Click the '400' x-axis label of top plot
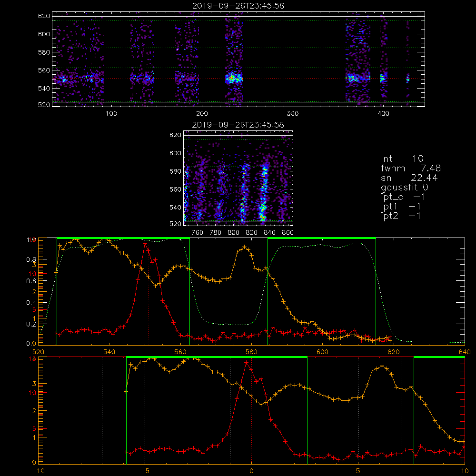Viewport: 476px width, 476px height. (x=383, y=113)
